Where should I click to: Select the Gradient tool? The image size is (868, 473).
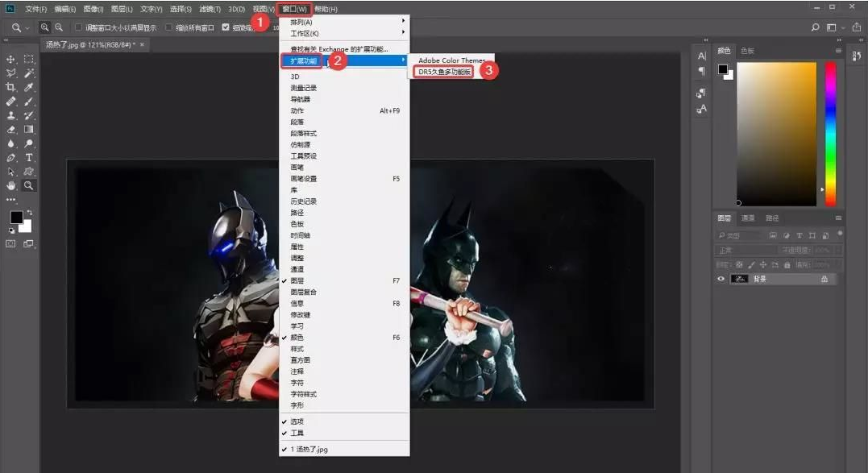(29, 130)
